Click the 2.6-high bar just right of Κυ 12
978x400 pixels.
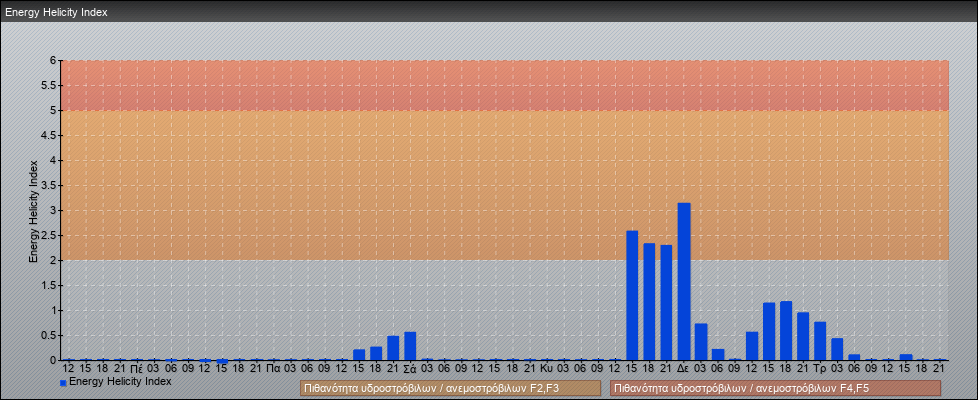point(632,296)
